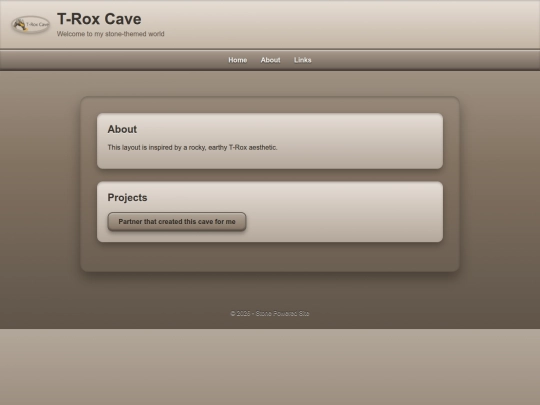Click the T-Rox Cave logo image
Viewport: 540px width, 405px height.
(31, 24)
